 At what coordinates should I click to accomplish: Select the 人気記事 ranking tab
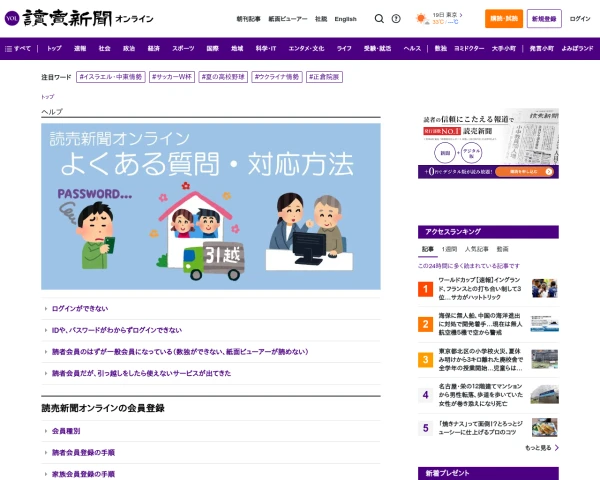tap(476, 249)
